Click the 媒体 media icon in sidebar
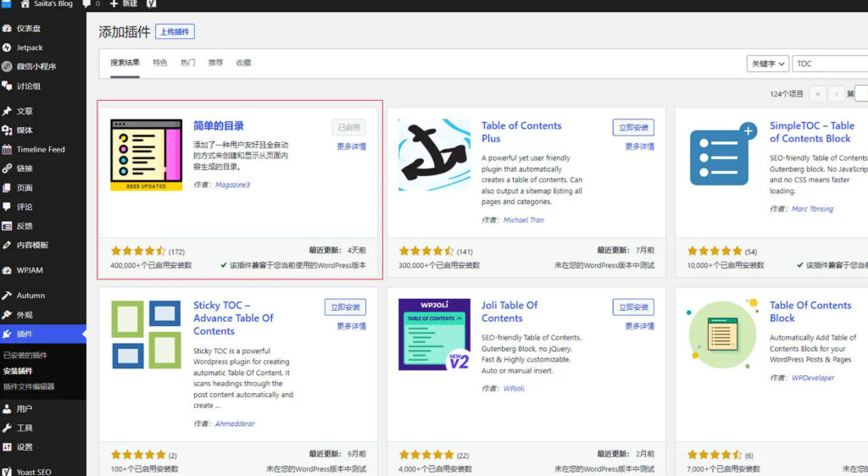This screenshot has width=868, height=476. (8, 130)
